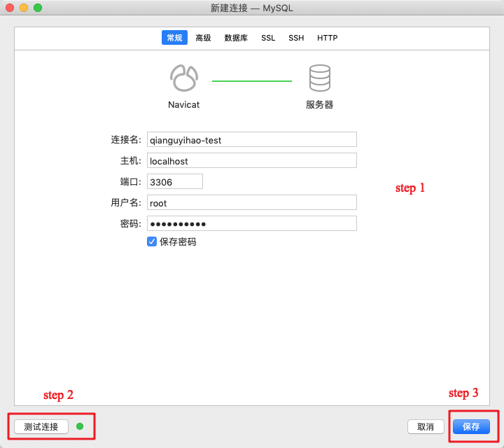Click the green line connecting Navicat to server
Image resolution: width=504 pixels, height=448 pixels.
pyautogui.click(x=251, y=81)
